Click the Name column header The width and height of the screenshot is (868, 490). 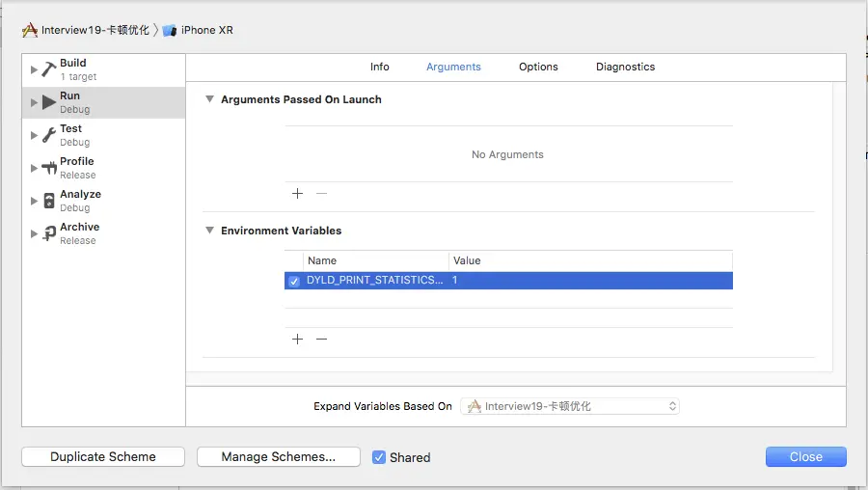pos(376,260)
